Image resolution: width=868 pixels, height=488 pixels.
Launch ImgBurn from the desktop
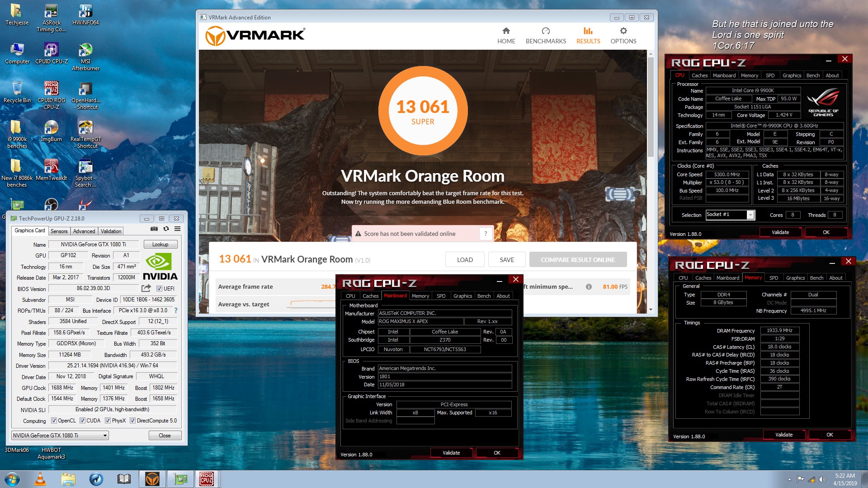coord(51,131)
